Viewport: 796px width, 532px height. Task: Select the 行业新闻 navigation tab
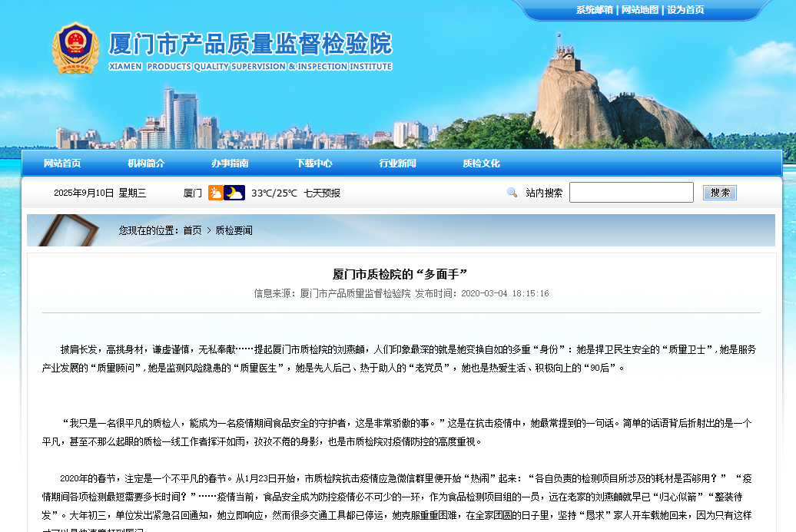coord(397,164)
